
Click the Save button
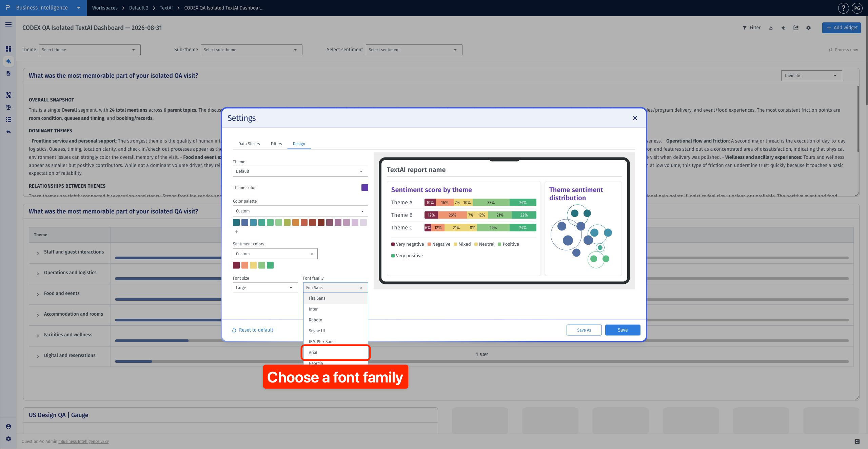coord(623,330)
